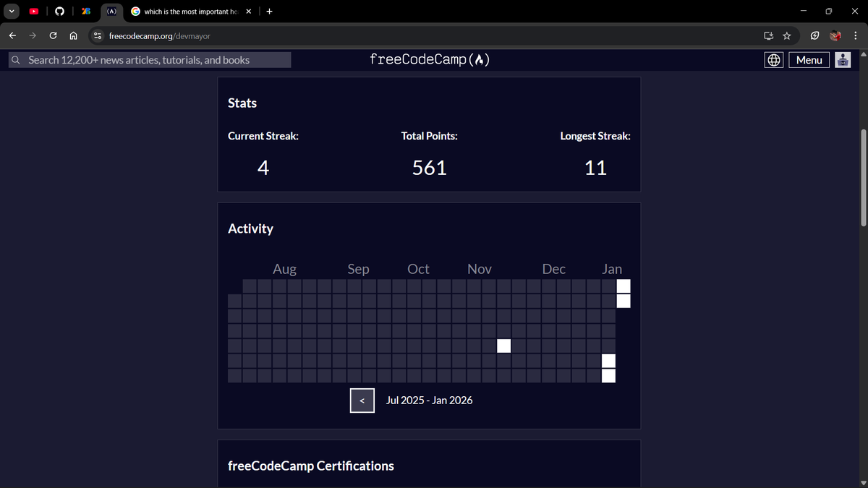Click the freeCodeCamp Certifications heading
This screenshot has height=488, width=868.
(x=311, y=466)
